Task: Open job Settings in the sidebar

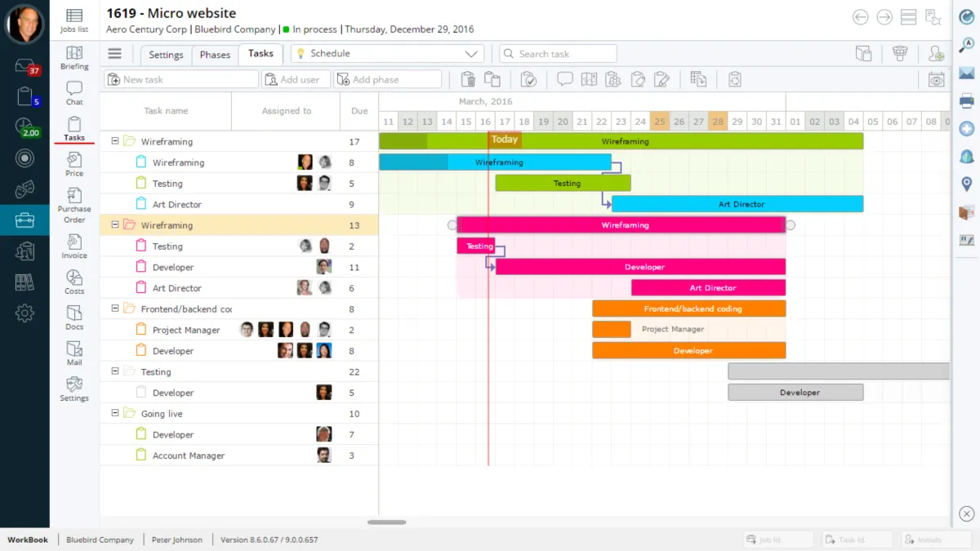Action: pyautogui.click(x=74, y=389)
